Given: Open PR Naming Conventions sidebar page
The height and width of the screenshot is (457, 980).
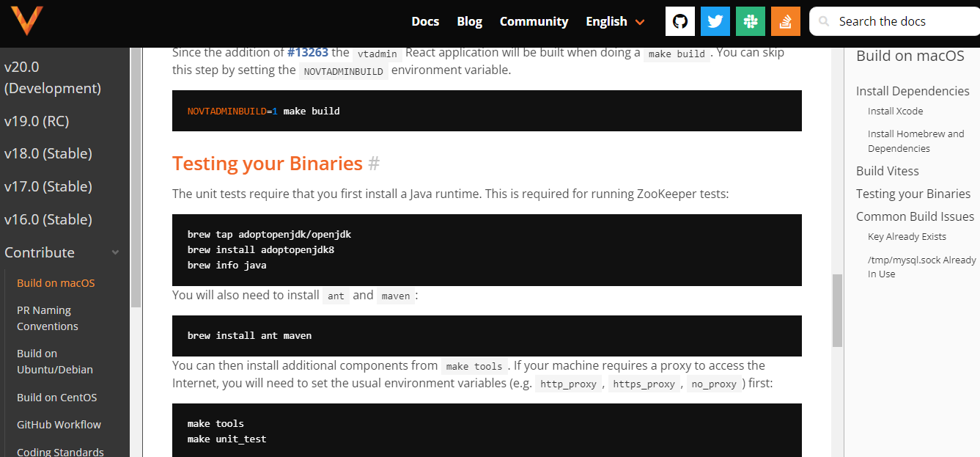Looking at the screenshot, I should click(x=48, y=318).
